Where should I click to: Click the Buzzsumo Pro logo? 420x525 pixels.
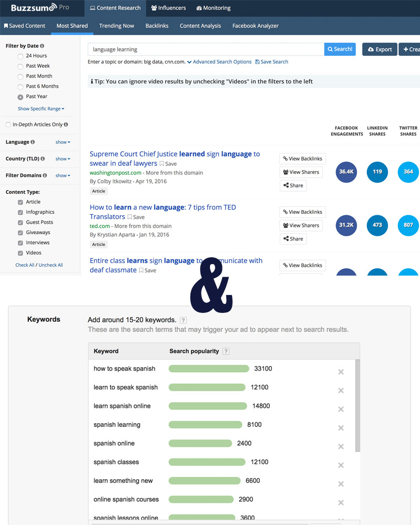pyautogui.click(x=40, y=7)
